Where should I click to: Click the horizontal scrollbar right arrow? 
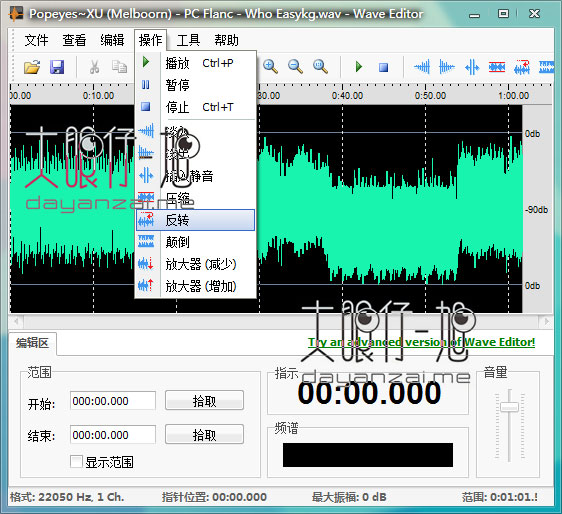pos(546,321)
